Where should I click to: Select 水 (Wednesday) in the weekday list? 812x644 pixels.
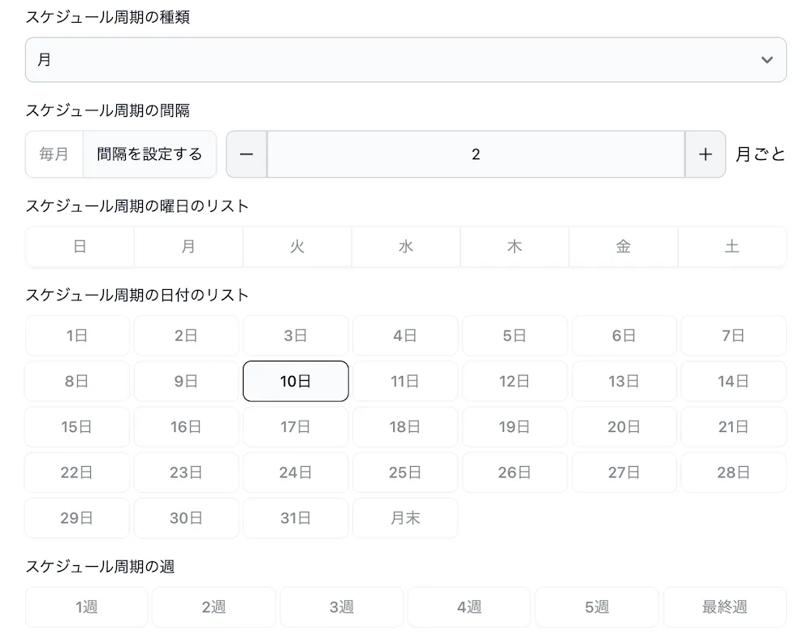406,247
